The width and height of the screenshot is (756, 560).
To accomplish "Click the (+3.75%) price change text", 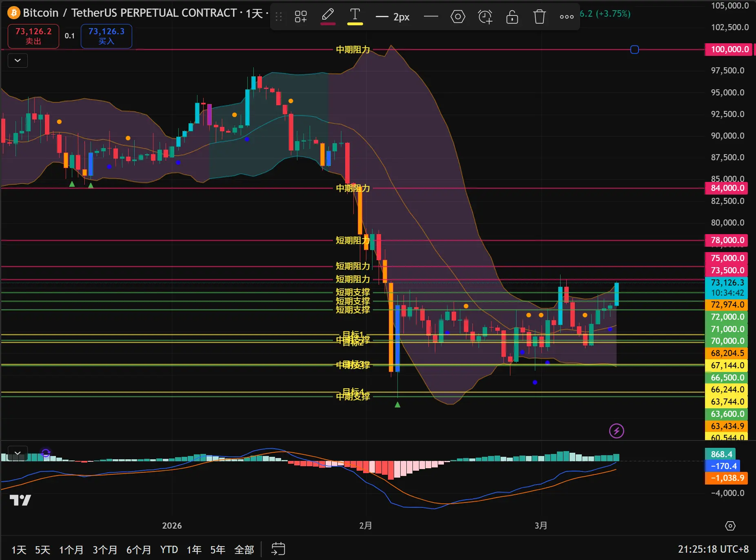I will [613, 13].
